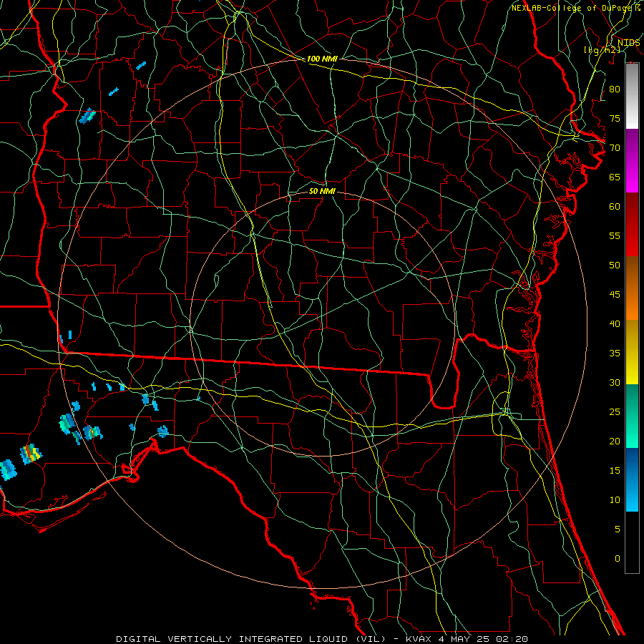Viewport: 644px width, 644px height.
Task: Click the scale value 10
Action: (x=615, y=500)
